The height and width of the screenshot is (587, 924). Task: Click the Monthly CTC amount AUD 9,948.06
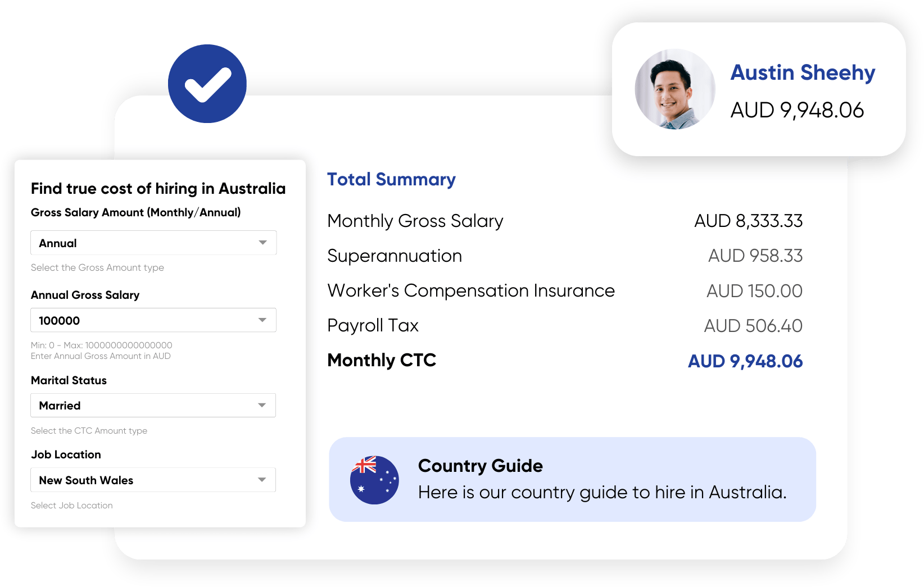coord(745,361)
